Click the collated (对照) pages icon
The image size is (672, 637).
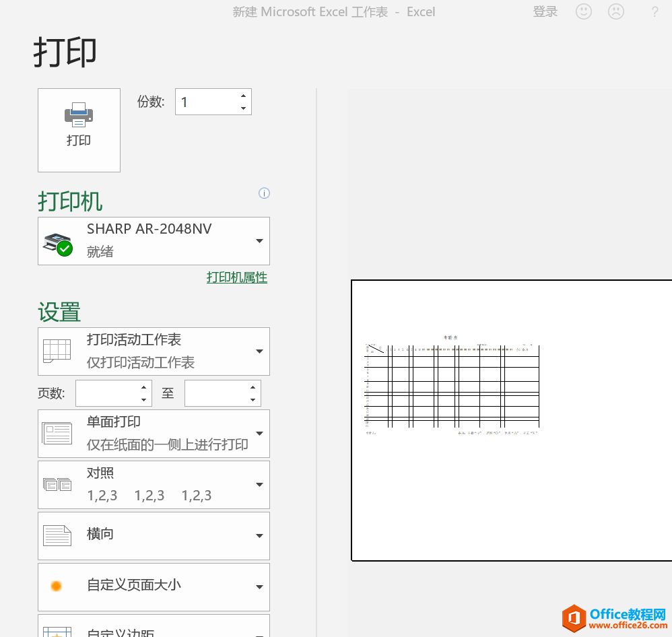(57, 484)
